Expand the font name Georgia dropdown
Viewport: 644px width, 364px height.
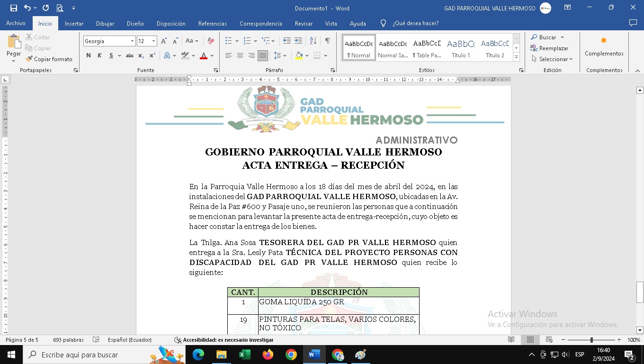point(132,41)
